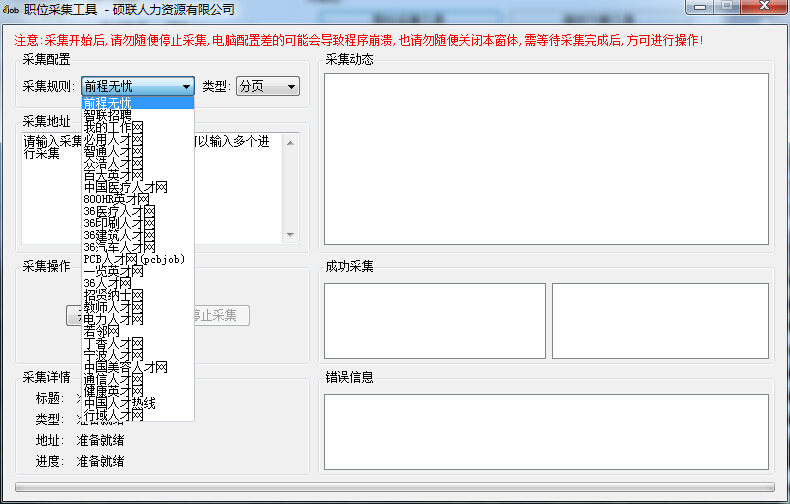Choose 招贤纳士网 in the list
Screen dimensions: 790x504
coord(138,295)
